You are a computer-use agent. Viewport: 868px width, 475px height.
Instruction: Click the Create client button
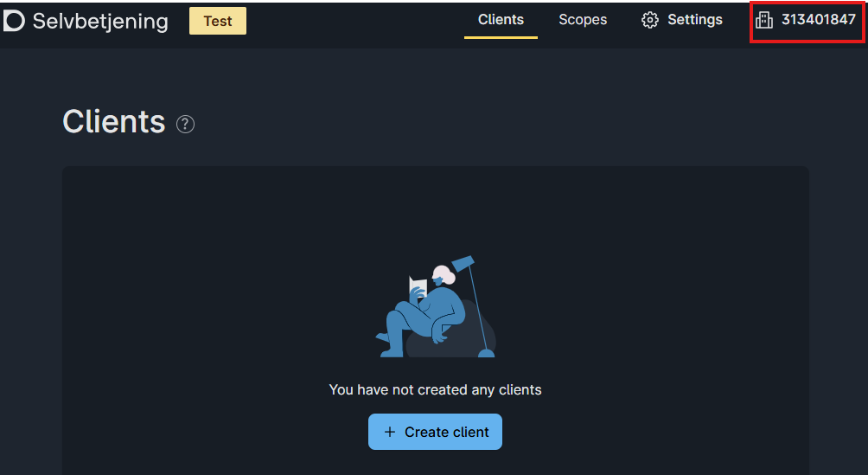(x=435, y=432)
